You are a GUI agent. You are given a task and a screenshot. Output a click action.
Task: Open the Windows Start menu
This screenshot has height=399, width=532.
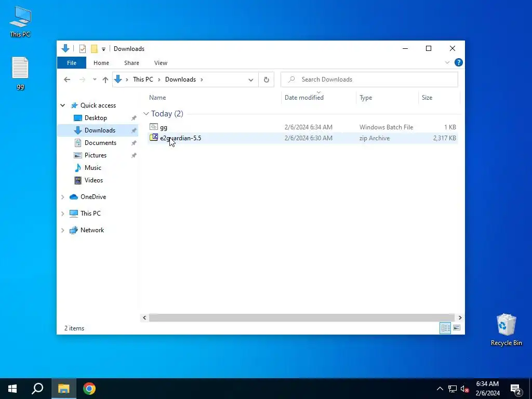tap(12, 389)
